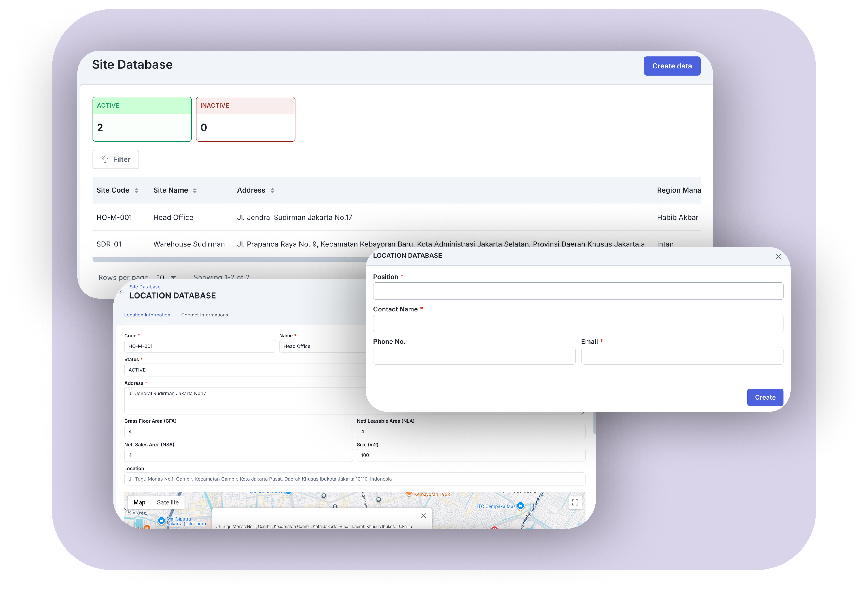868x595 pixels.
Task: Select Location Information tab
Action: 147,315
